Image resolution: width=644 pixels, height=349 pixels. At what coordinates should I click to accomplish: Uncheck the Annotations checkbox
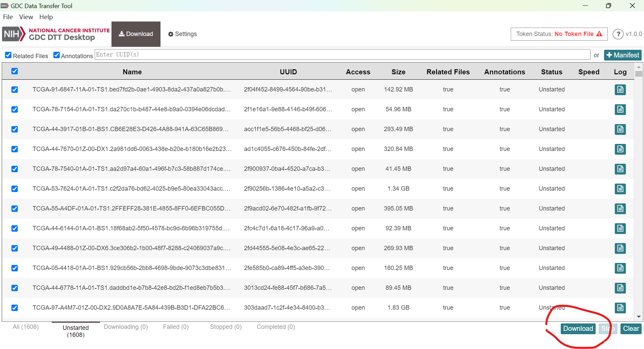(x=56, y=55)
